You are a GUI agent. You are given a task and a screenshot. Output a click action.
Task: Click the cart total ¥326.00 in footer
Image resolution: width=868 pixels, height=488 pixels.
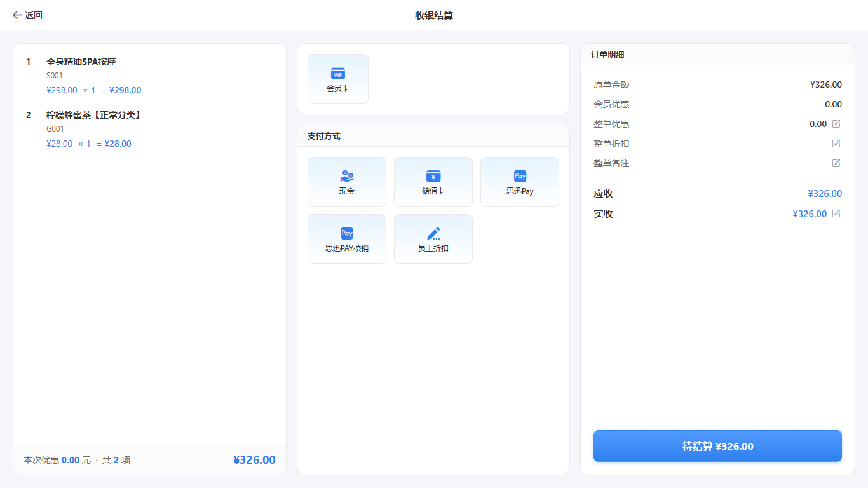[254, 460]
